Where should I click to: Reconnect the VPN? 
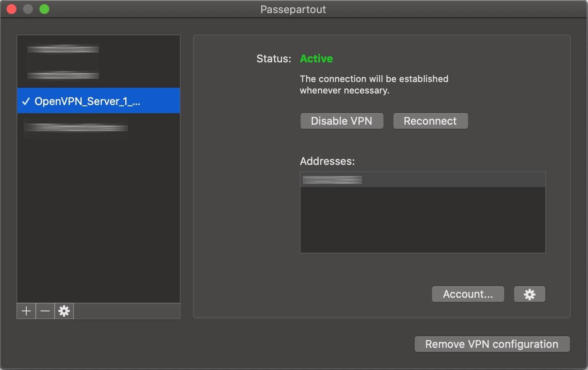click(x=430, y=121)
